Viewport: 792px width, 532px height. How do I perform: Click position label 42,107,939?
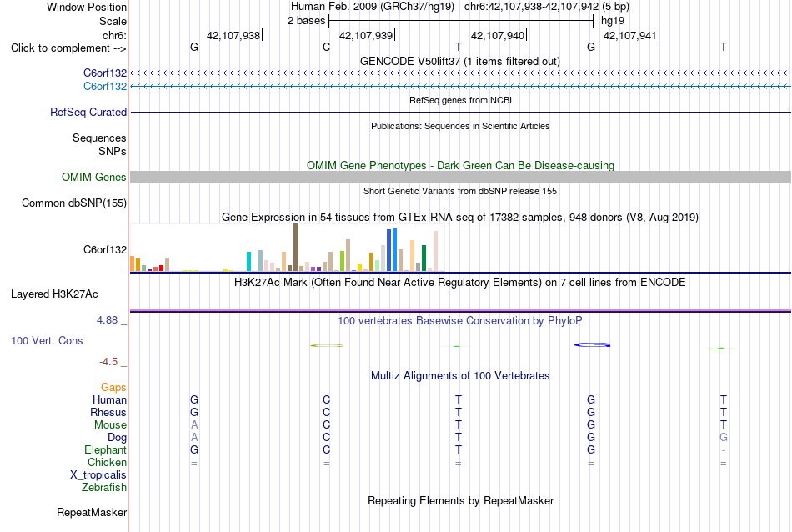point(366,35)
